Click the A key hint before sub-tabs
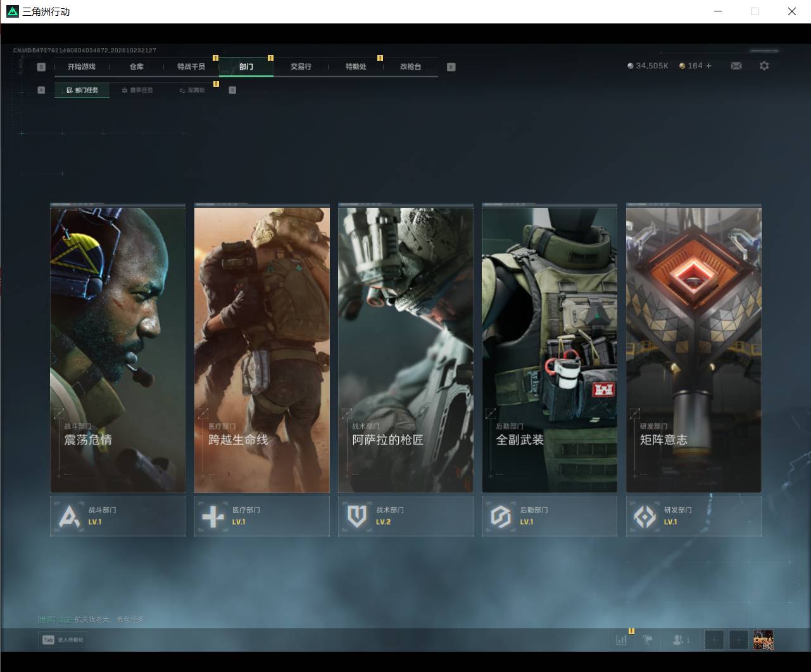 pos(41,90)
